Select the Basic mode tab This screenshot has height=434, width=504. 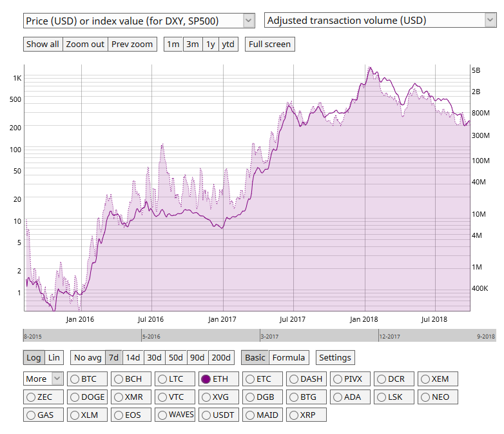point(255,357)
